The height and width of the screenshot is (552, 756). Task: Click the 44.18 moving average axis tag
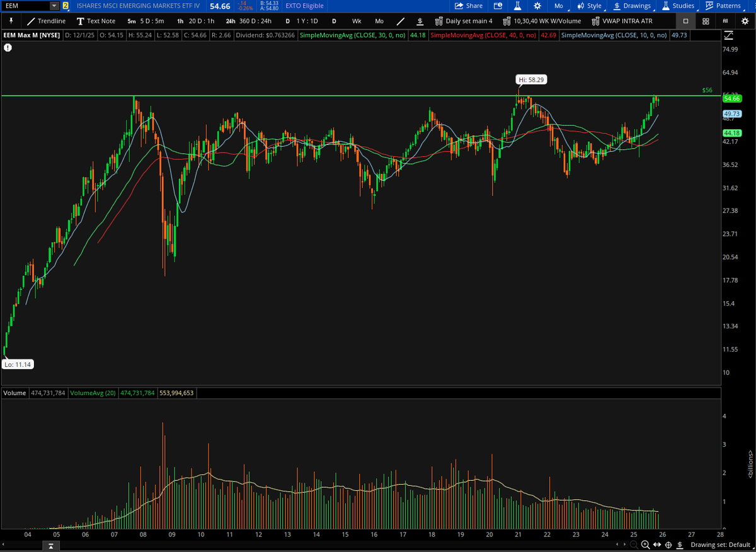731,133
